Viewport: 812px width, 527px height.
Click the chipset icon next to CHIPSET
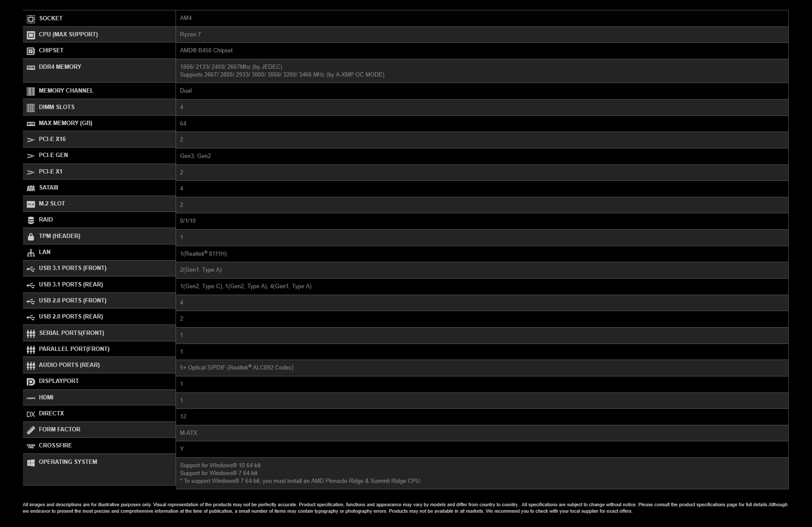point(31,51)
